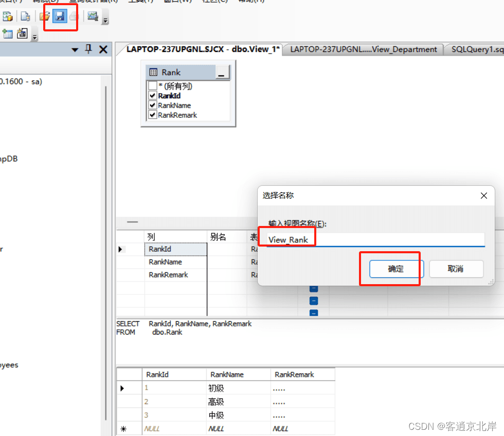Click the Rank table grid icon
504x436 pixels.
[x=153, y=72]
